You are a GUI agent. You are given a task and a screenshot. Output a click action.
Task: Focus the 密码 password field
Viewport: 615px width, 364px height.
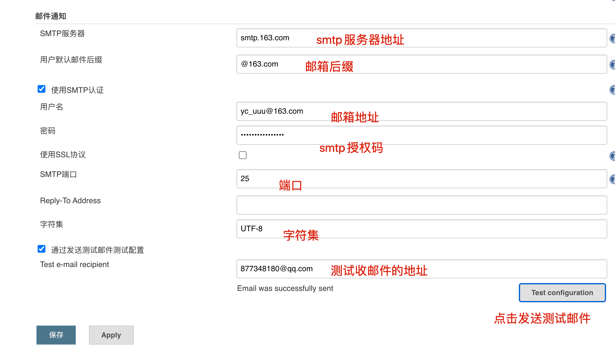click(422, 135)
